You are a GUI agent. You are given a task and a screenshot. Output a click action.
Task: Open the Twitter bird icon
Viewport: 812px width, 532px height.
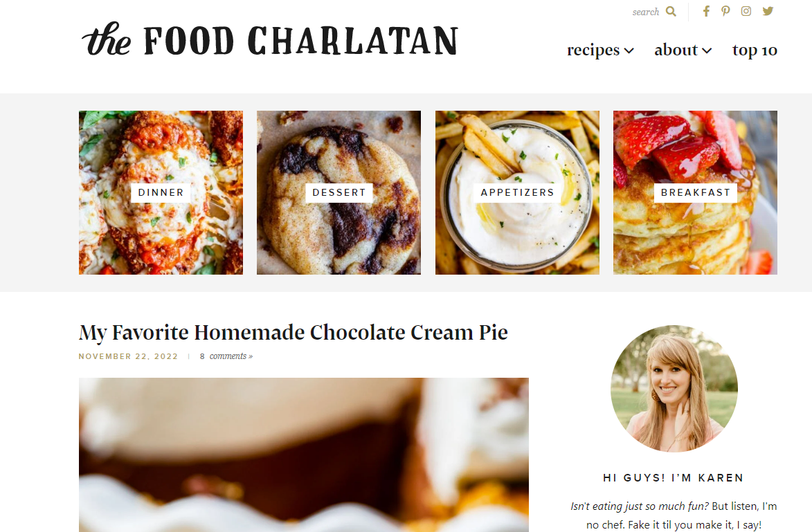pos(768,11)
